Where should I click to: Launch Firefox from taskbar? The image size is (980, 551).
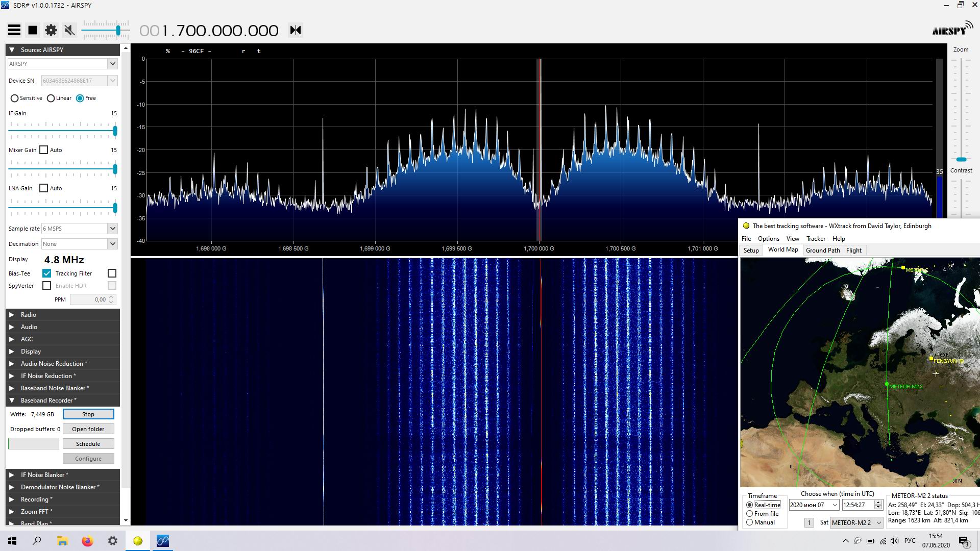click(88, 541)
